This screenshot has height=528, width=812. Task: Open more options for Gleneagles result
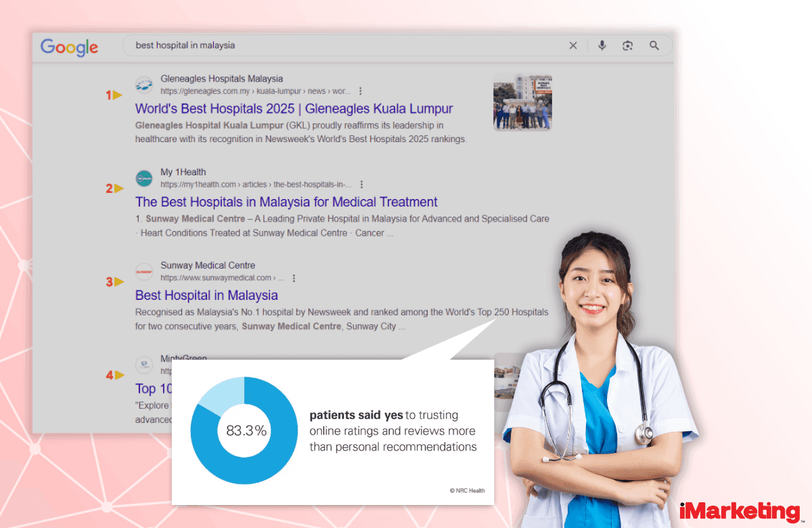coord(360,91)
